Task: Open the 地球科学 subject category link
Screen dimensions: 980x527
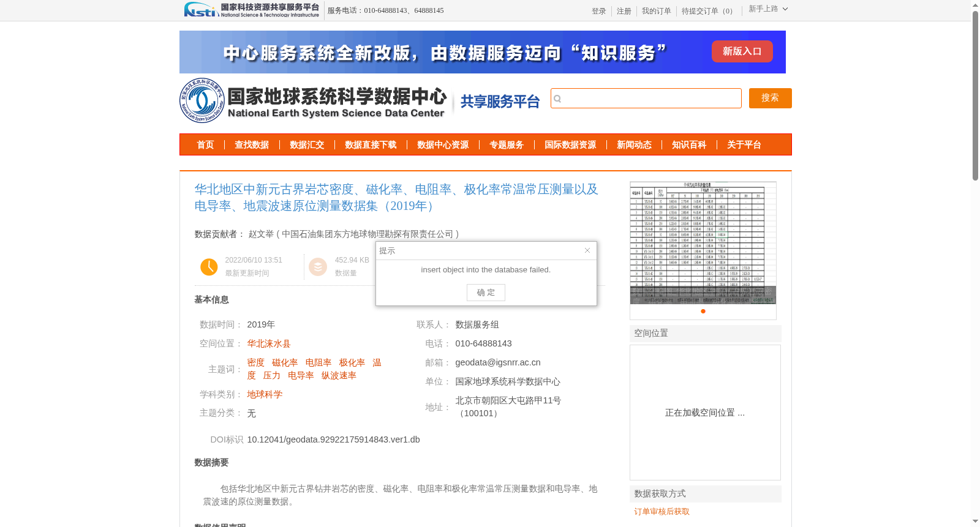Action: point(265,395)
